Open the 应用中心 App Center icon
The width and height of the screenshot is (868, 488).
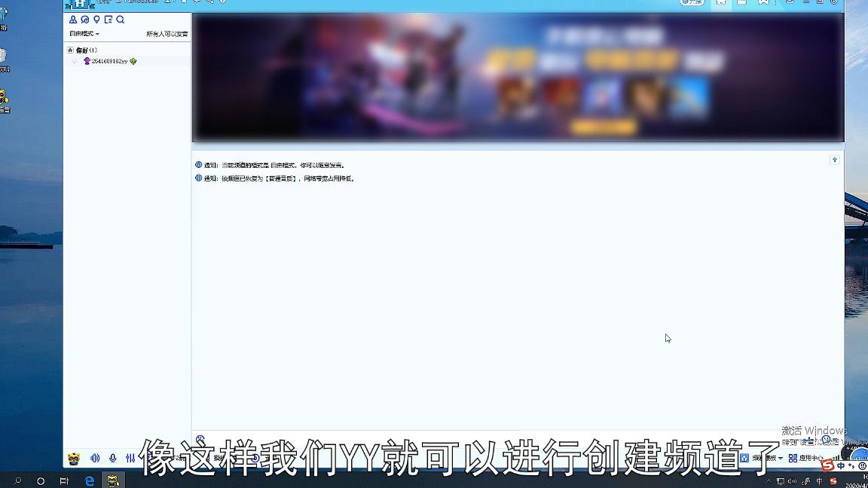(x=793, y=457)
